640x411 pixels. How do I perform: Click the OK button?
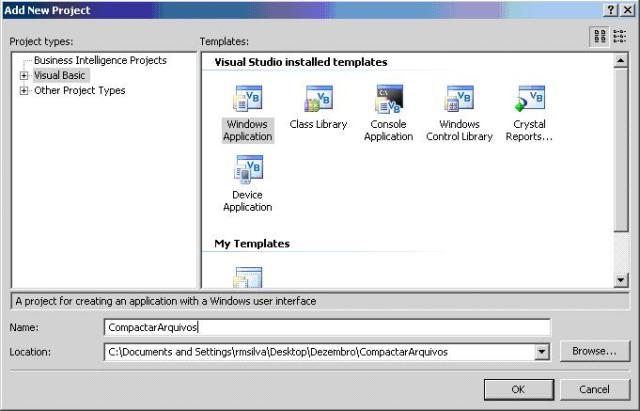tap(518, 389)
